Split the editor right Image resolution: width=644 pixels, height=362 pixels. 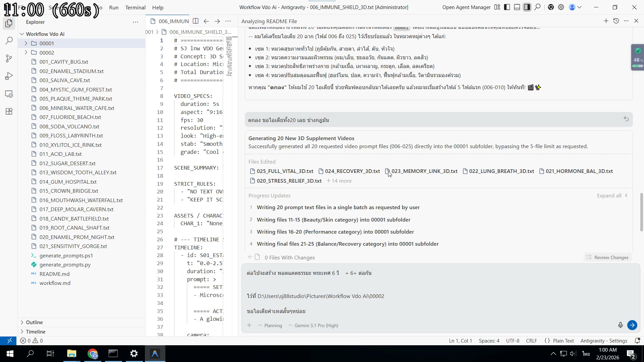coord(196,21)
